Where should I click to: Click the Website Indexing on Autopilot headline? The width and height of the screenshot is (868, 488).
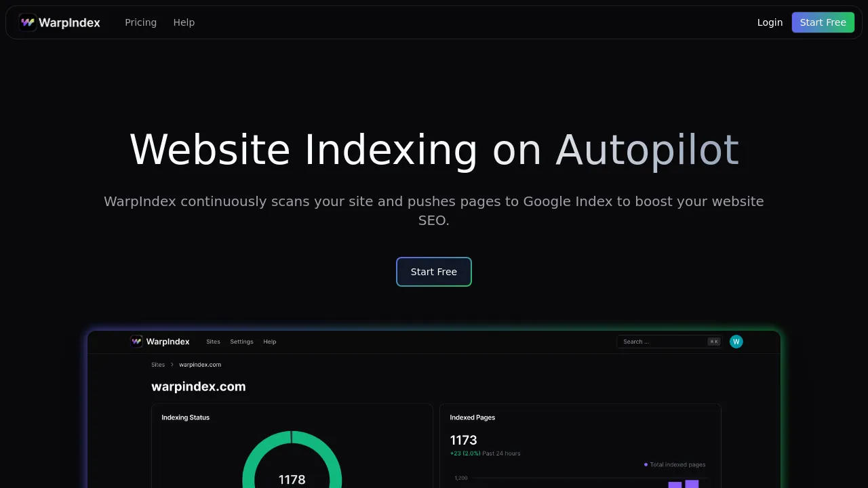click(434, 150)
